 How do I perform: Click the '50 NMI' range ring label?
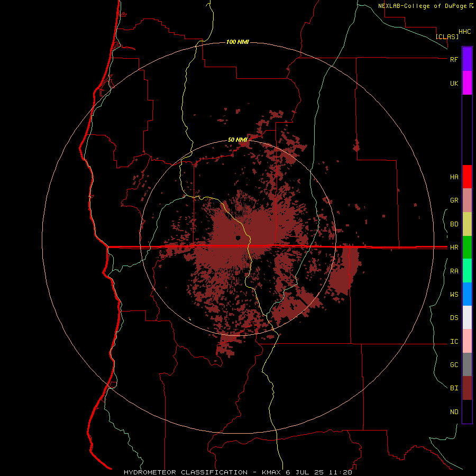pyautogui.click(x=237, y=140)
